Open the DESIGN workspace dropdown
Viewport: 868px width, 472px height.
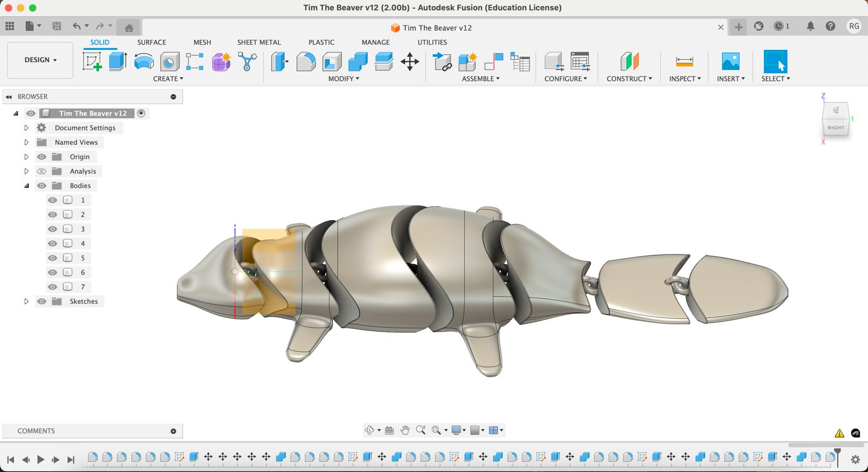coord(40,60)
